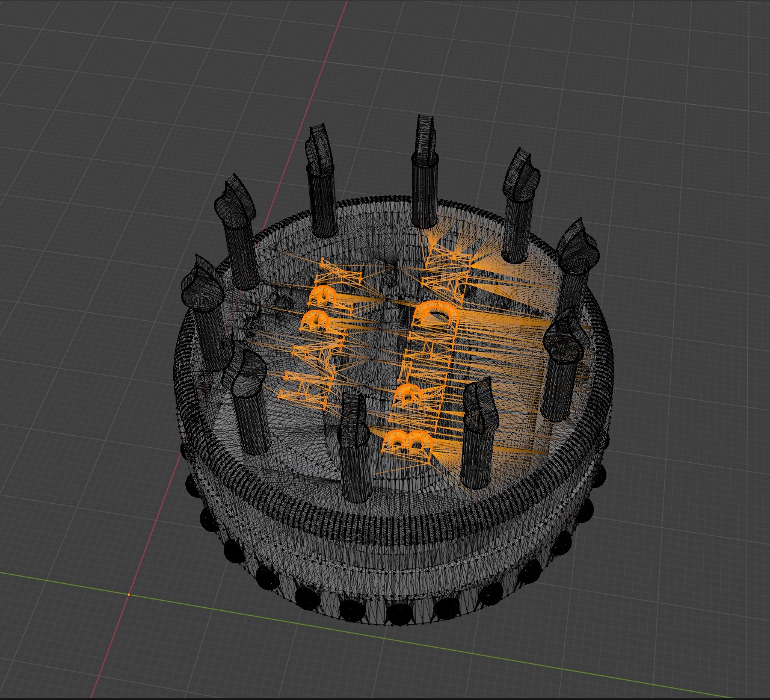
Task: Select the front candle just below the letter H
Action: point(355,463)
